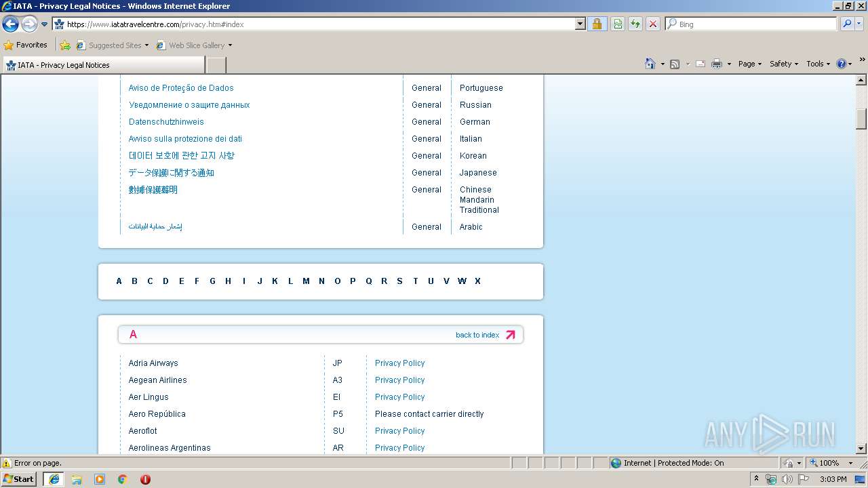Show hidden tray icons arrow
This screenshot has width=868, height=488.
pos(757,479)
